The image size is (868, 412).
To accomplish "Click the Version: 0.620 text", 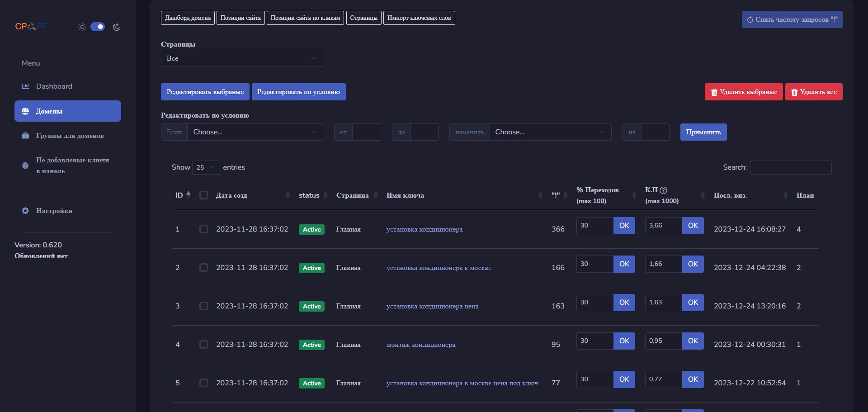I will pyautogui.click(x=38, y=245).
